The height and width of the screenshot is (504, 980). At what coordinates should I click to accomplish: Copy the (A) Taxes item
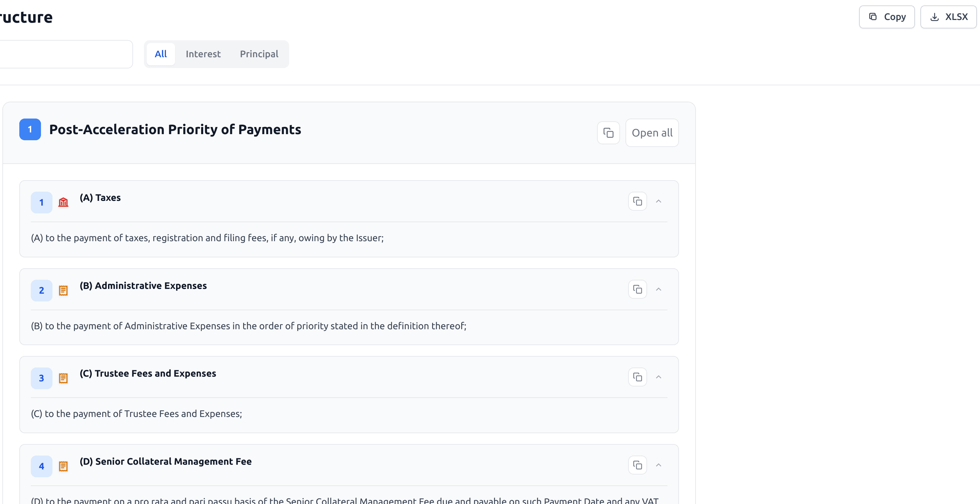click(637, 202)
